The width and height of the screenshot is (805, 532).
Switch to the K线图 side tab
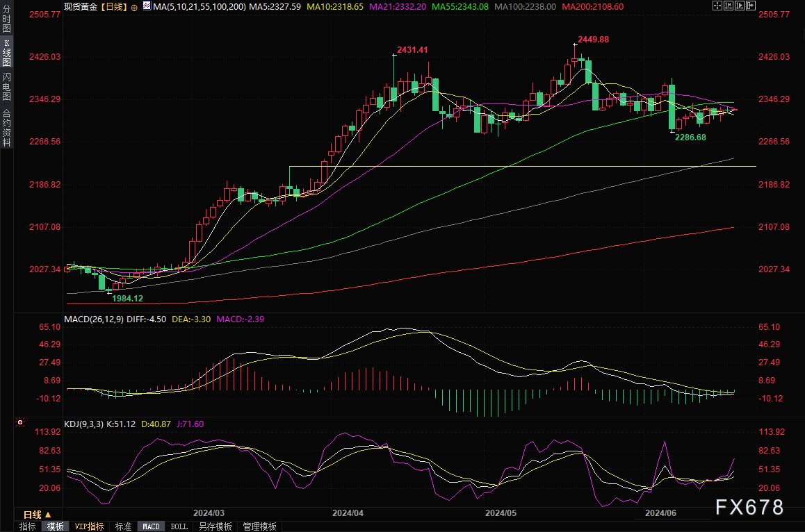tap(6, 52)
